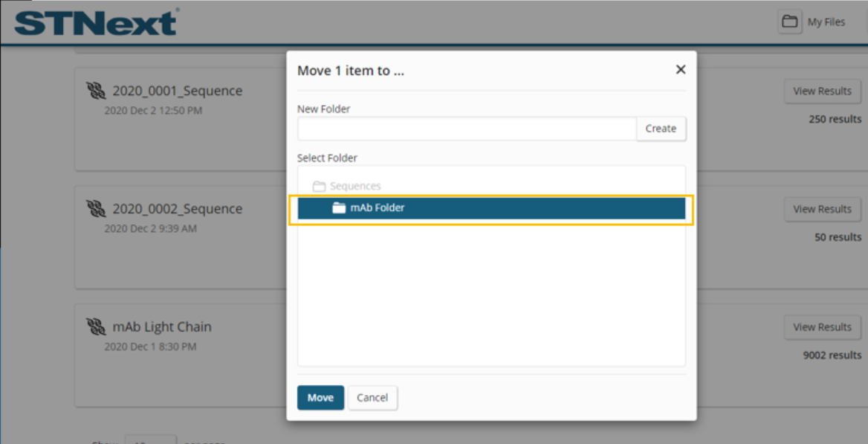Image resolution: width=868 pixels, height=444 pixels.
Task: Click the 2020_0001_Sequence sequence icon
Action: tap(96, 91)
